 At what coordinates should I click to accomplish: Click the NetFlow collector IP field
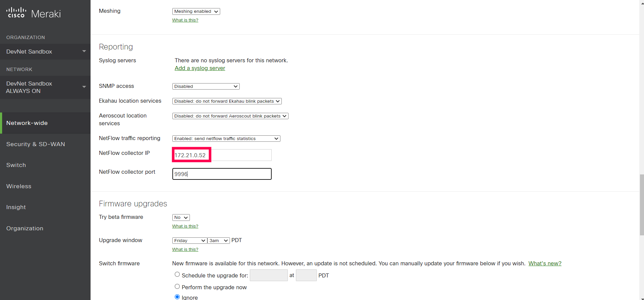click(x=222, y=155)
